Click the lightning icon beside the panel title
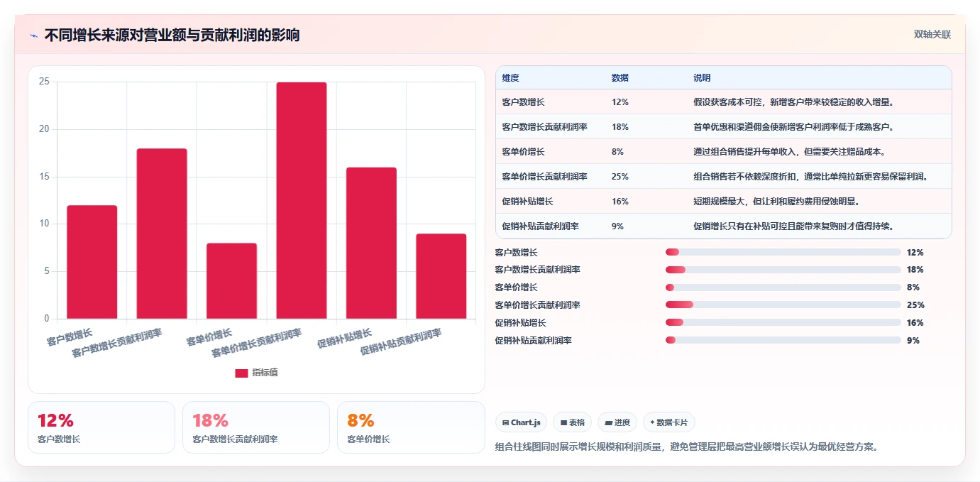This screenshot has height=482, width=980. point(33,35)
